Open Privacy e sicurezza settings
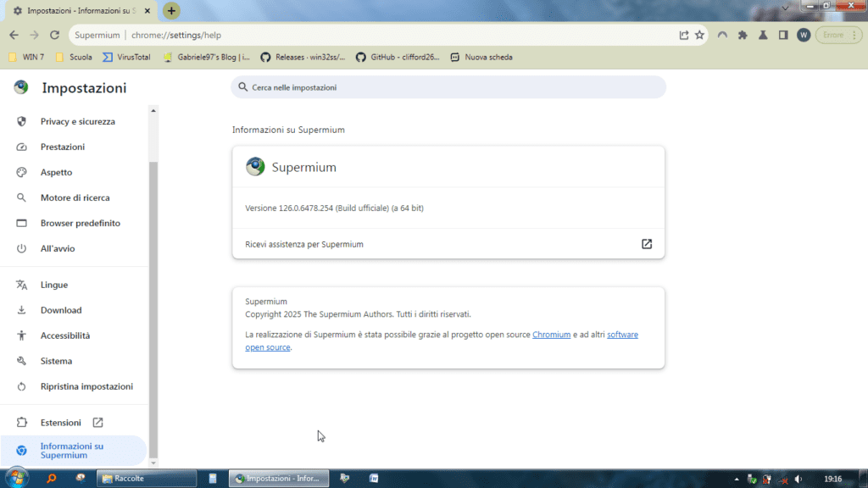This screenshot has height=488, width=868. pos(75,121)
